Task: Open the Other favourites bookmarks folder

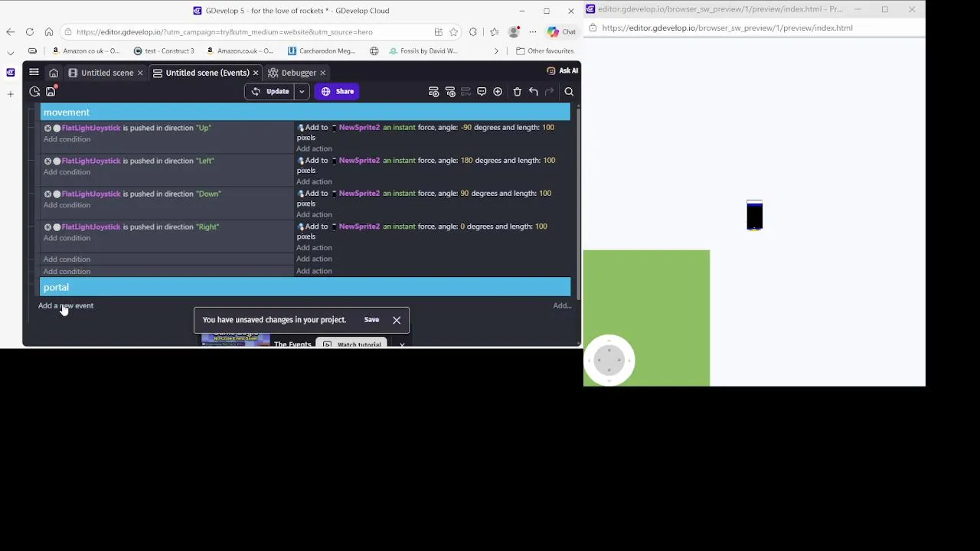Action: click(x=545, y=51)
